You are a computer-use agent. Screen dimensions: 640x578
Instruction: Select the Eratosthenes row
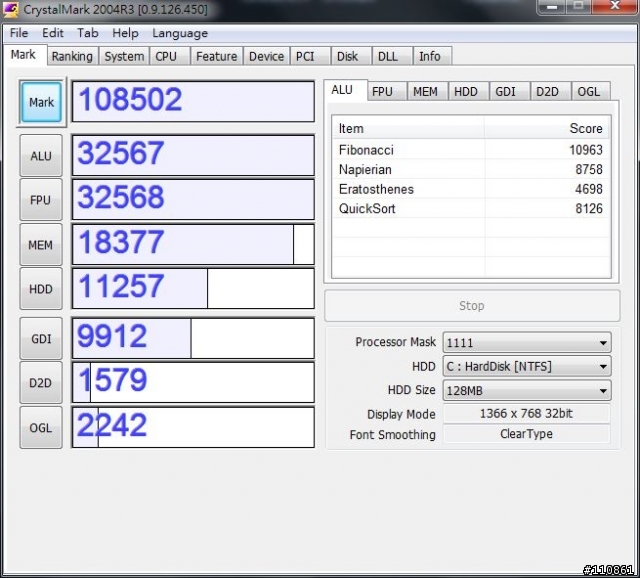click(x=471, y=189)
